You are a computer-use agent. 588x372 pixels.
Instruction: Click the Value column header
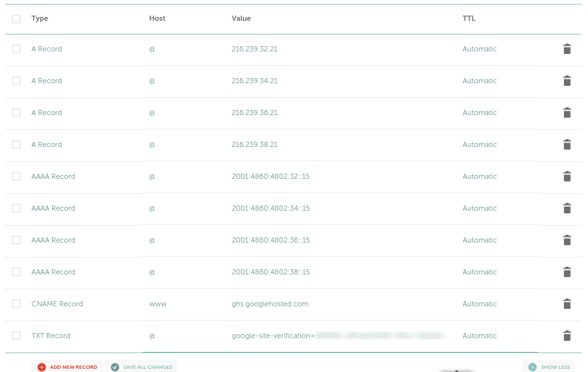[241, 18]
